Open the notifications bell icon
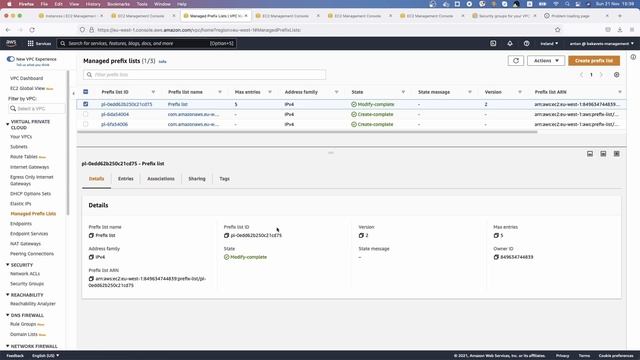640x360 pixels. coord(510,43)
